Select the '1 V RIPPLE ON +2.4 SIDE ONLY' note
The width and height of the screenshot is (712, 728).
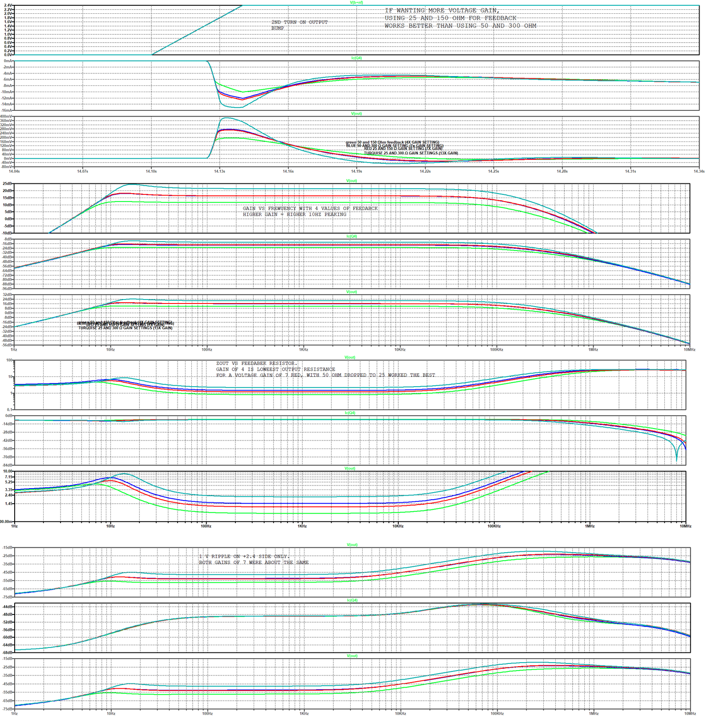pos(244,556)
